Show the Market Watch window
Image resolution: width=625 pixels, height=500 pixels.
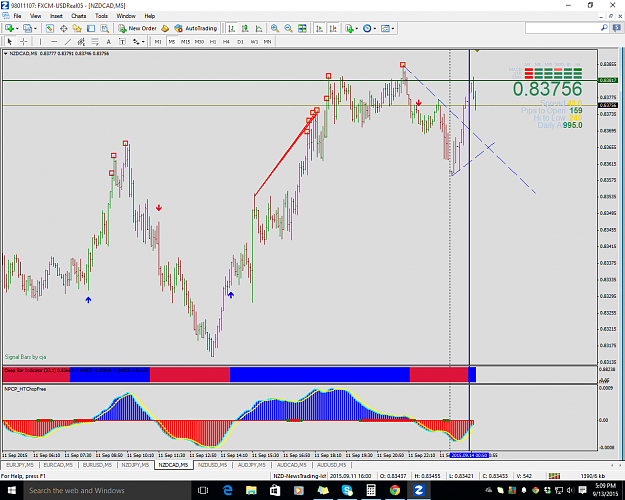(x=49, y=28)
